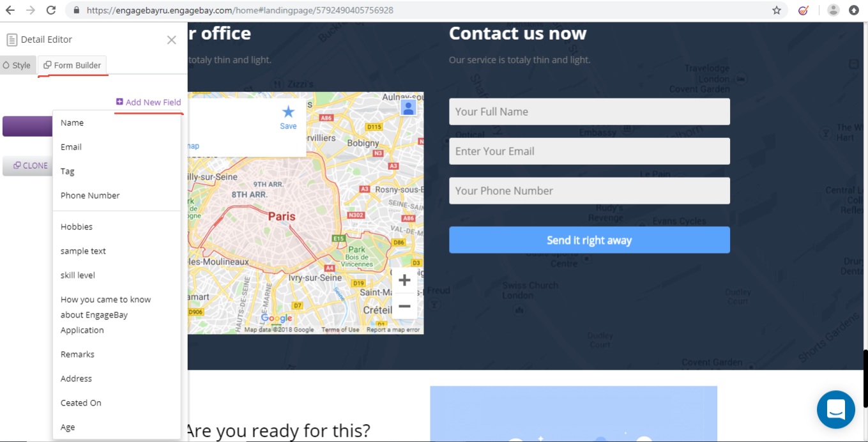Screen dimensions: 868x442
Task: Focus the Enter Your Email field
Action: pos(589,151)
